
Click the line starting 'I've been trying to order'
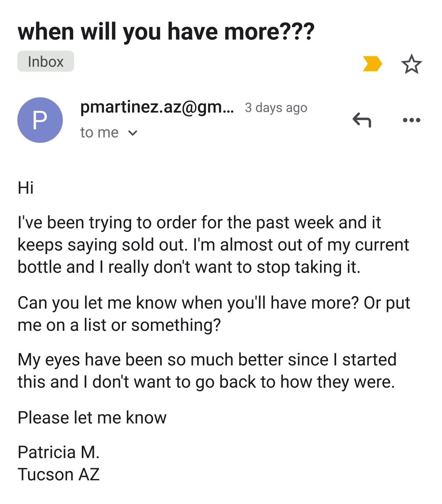[199, 222]
